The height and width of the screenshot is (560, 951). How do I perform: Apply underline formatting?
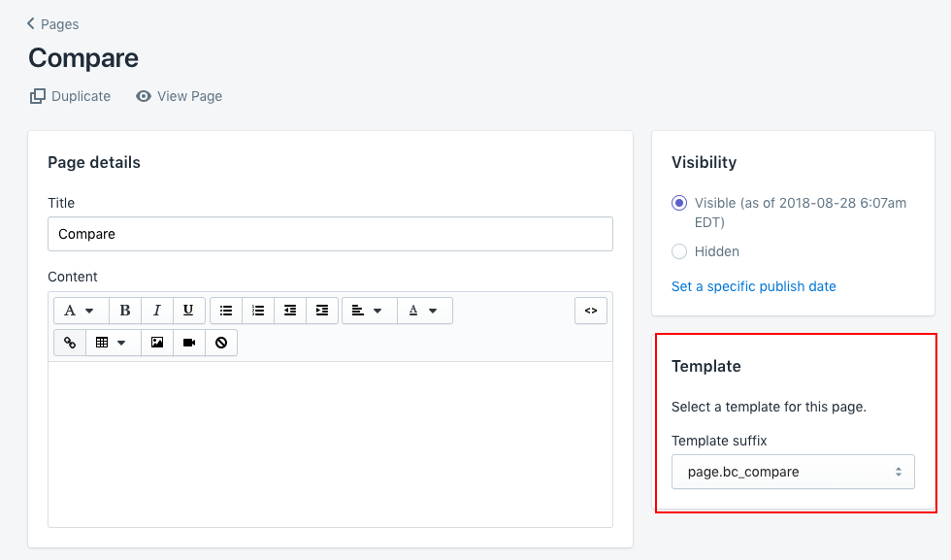(188, 311)
